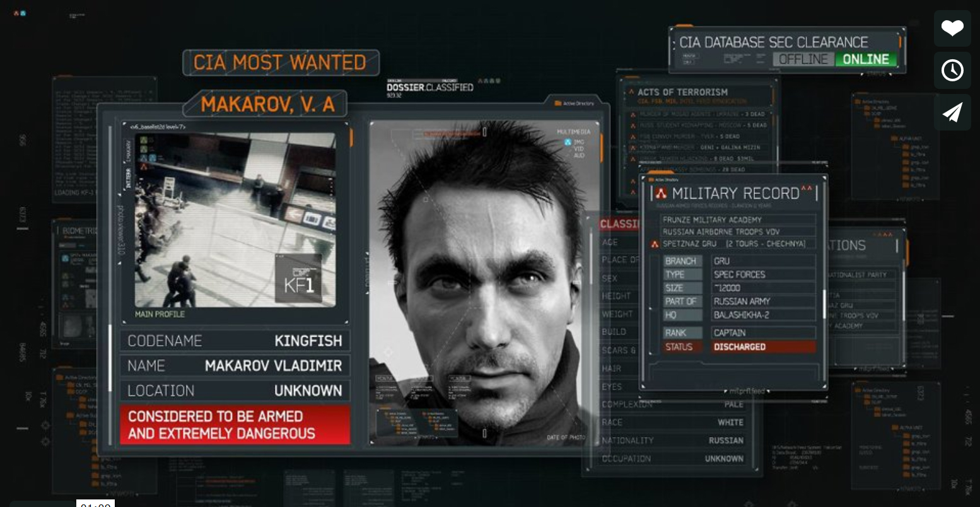Click the NATIONALITY RUSSIAN row
Screen dimensions: 980x507
[x=672, y=441]
